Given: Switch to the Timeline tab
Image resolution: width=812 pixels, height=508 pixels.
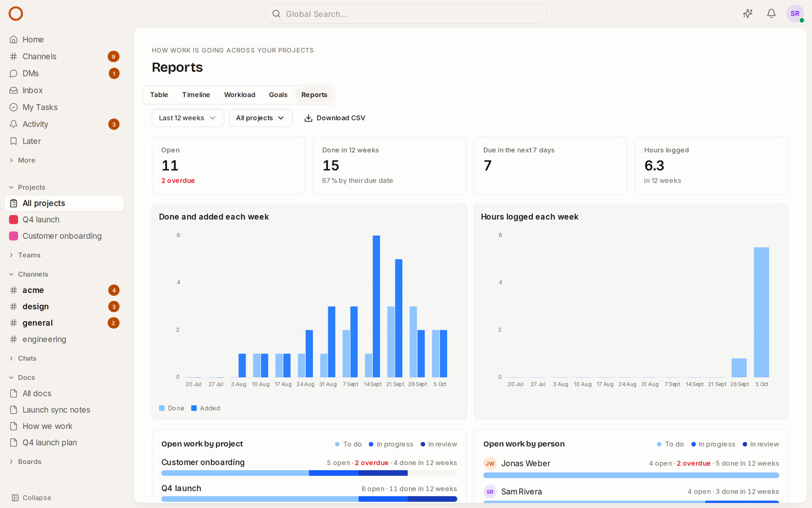Looking at the screenshot, I should point(196,95).
